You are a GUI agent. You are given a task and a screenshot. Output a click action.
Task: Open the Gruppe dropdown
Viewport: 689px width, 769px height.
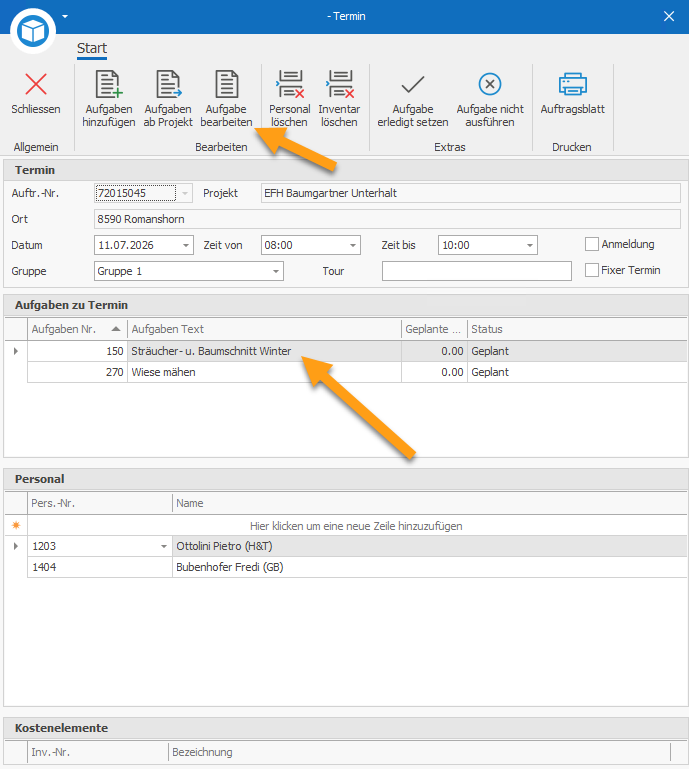coord(276,271)
